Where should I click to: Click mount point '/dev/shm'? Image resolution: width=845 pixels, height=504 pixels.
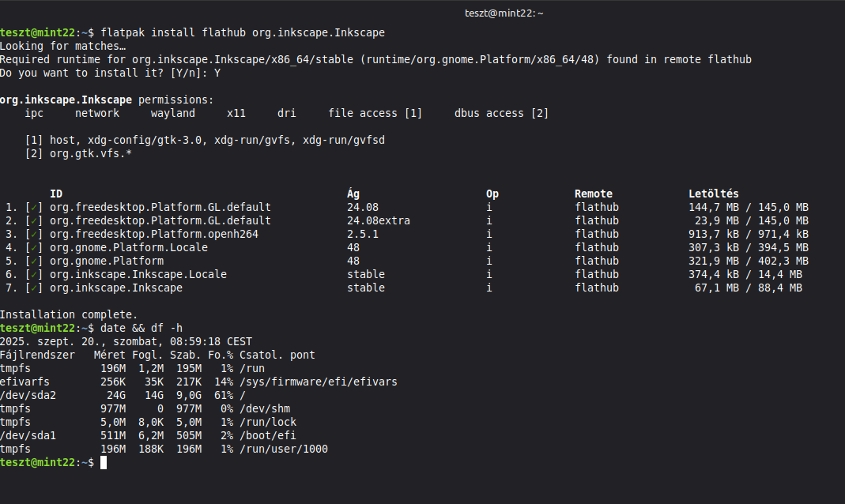pos(265,408)
